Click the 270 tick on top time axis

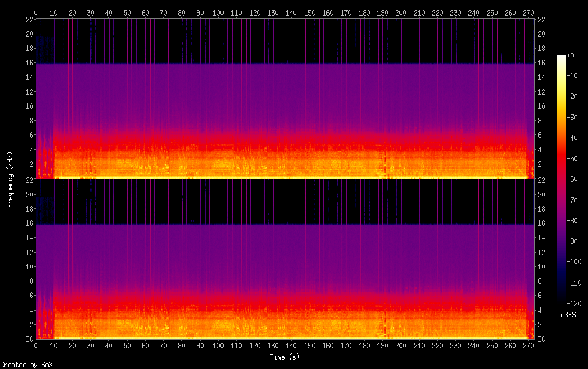tap(528, 12)
